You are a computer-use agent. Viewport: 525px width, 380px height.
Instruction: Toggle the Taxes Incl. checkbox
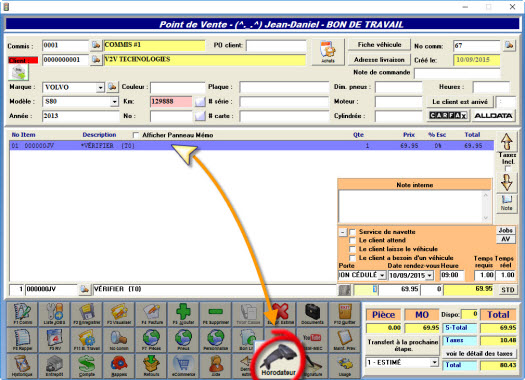pyautogui.click(x=508, y=169)
